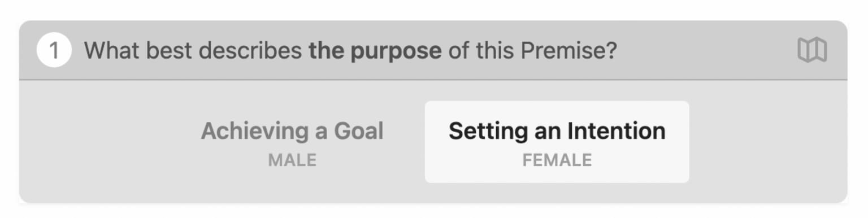Click the MALE label under Achieving a Goal

pyautogui.click(x=292, y=160)
